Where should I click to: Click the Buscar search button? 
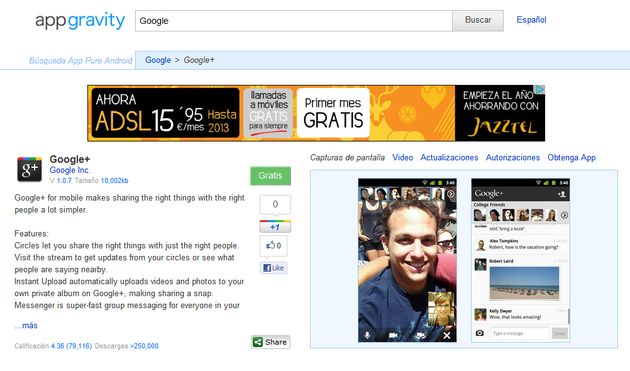(478, 20)
